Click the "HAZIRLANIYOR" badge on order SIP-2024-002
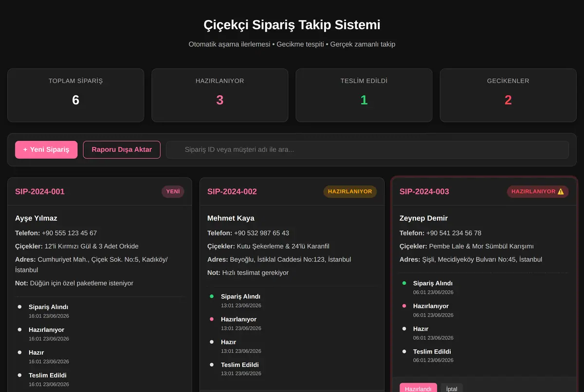Viewport: 584px width, 392px height. click(350, 192)
